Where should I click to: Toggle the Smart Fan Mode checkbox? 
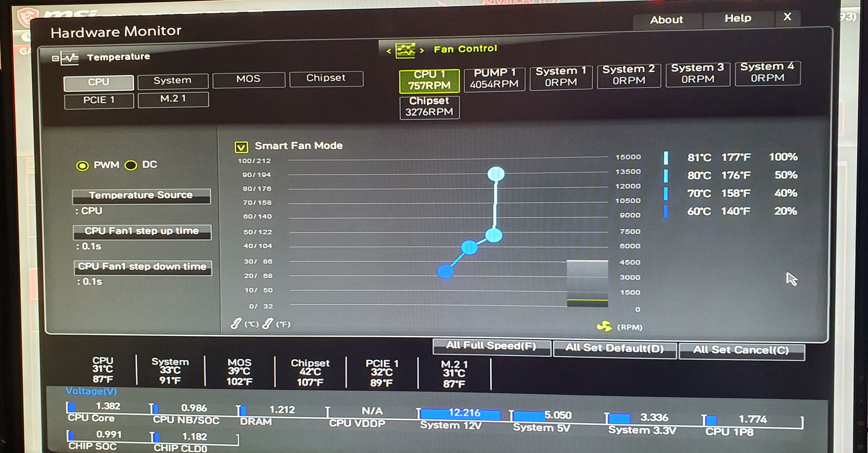(x=241, y=147)
